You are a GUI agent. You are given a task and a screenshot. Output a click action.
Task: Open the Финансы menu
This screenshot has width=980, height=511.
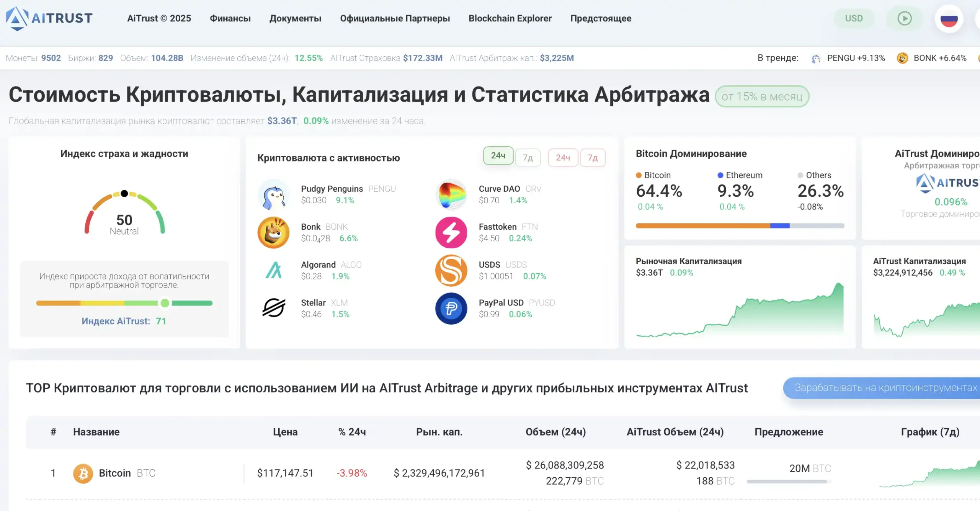click(230, 18)
